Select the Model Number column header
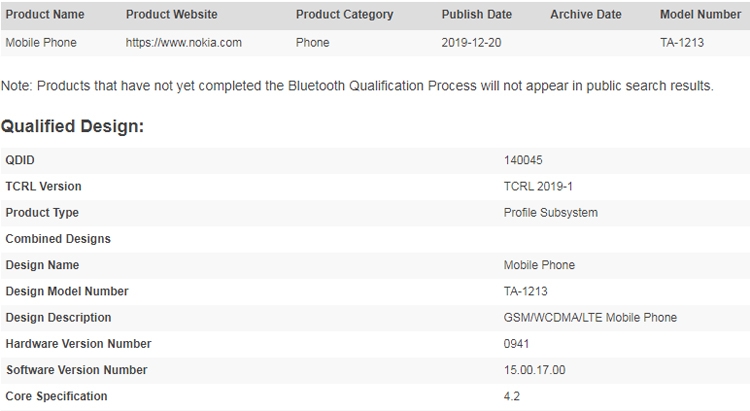The height and width of the screenshot is (411, 750). pos(700,15)
